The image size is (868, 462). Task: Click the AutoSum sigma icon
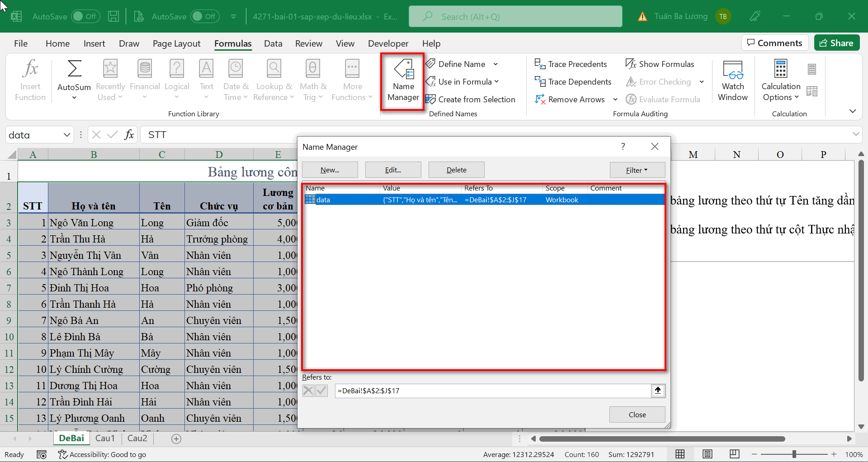tap(74, 69)
